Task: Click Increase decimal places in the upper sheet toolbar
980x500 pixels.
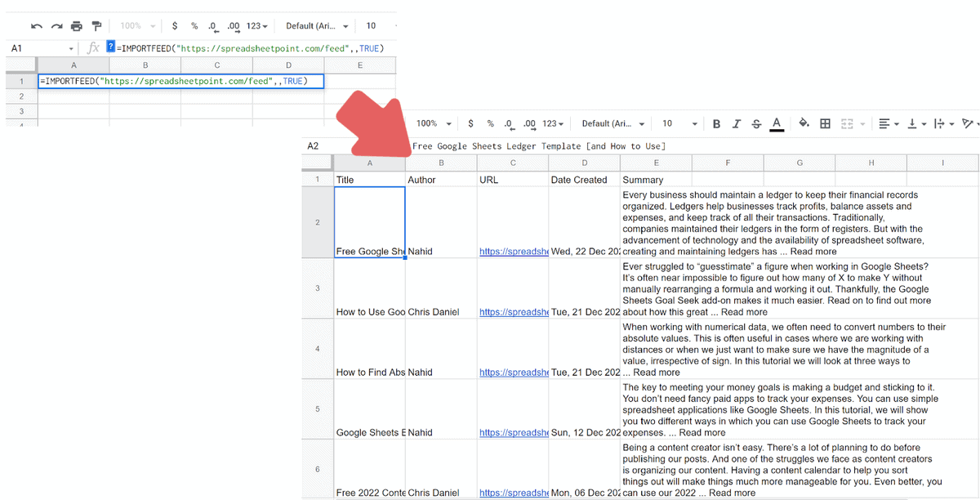Action: [234, 26]
